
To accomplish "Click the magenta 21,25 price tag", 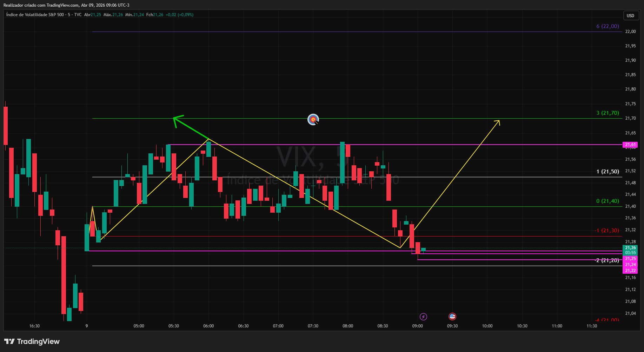I will pyautogui.click(x=630, y=259).
